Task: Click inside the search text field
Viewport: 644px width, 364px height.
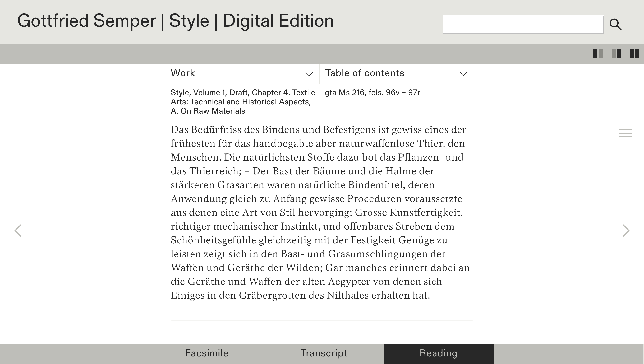Action: [x=523, y=25]
